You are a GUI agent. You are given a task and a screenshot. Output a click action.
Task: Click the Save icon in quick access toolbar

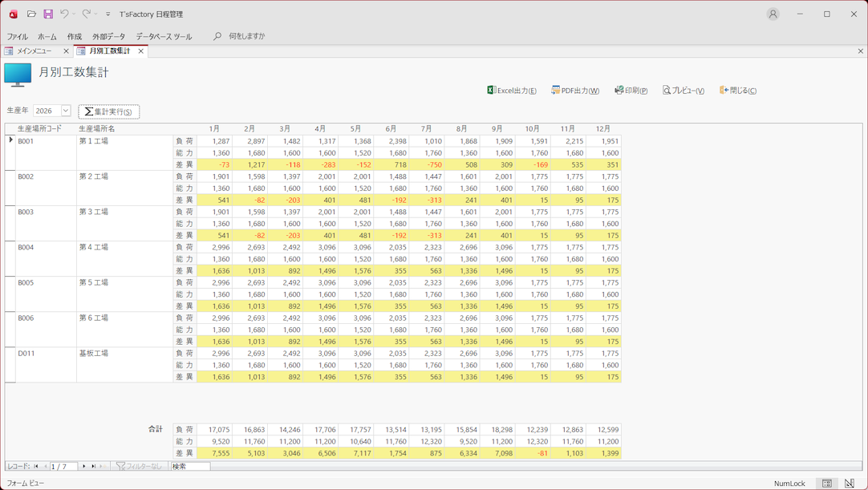(x=48, y=14)
